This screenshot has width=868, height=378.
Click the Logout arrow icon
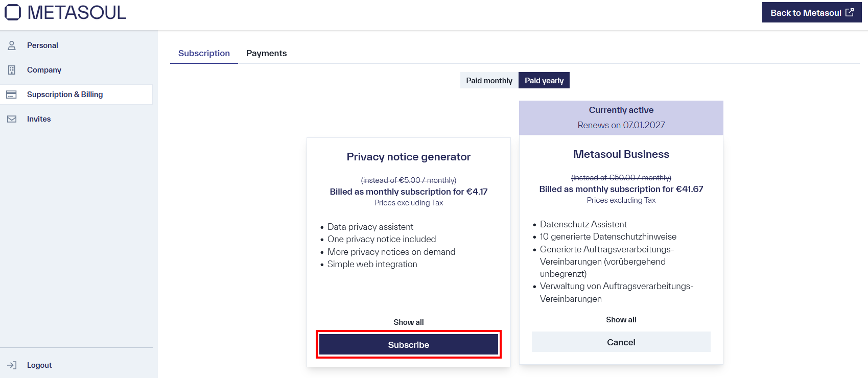coord(11,365)
